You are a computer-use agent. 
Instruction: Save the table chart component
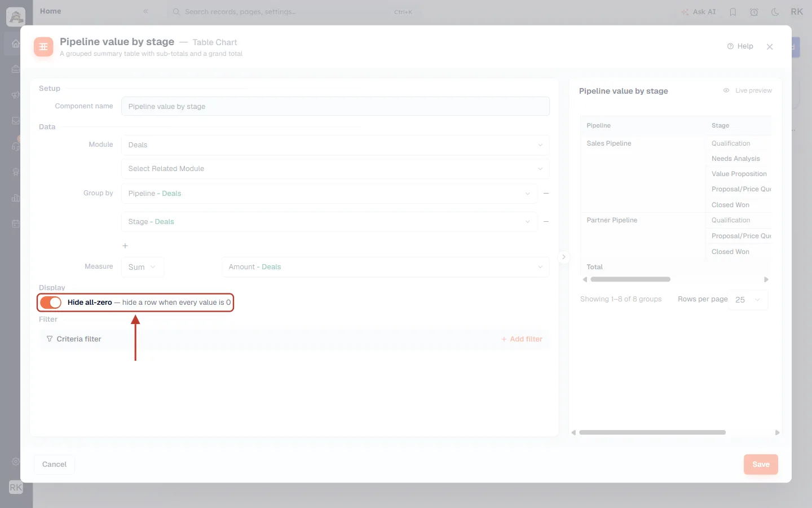pyautogui.click(x=761, y=465)
